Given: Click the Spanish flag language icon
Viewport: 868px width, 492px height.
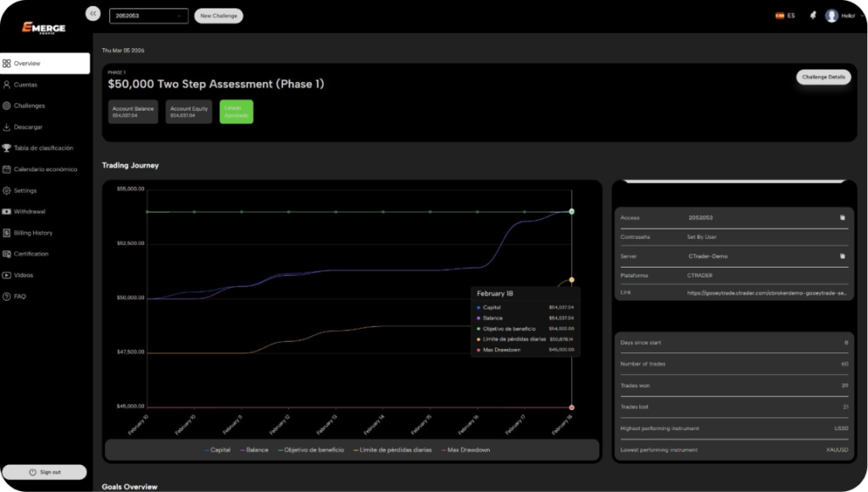Looking at the screenshot, I should tap(779, 15).
